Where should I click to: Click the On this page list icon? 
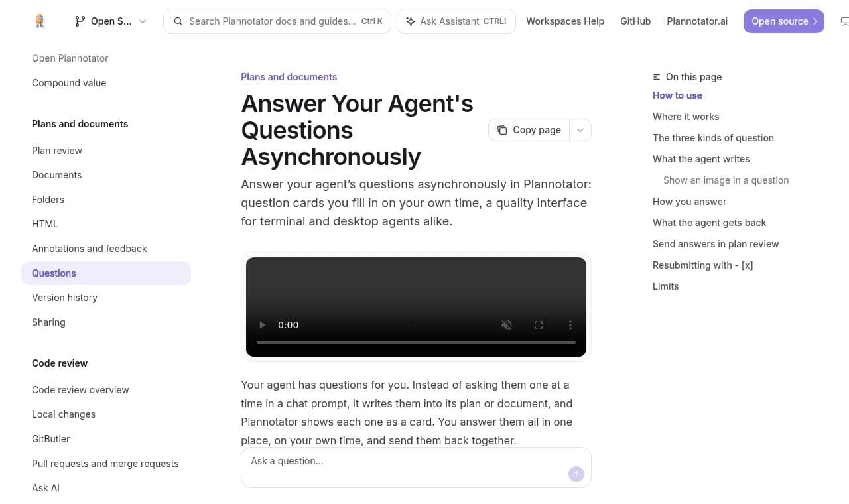(x=657, y=77)
